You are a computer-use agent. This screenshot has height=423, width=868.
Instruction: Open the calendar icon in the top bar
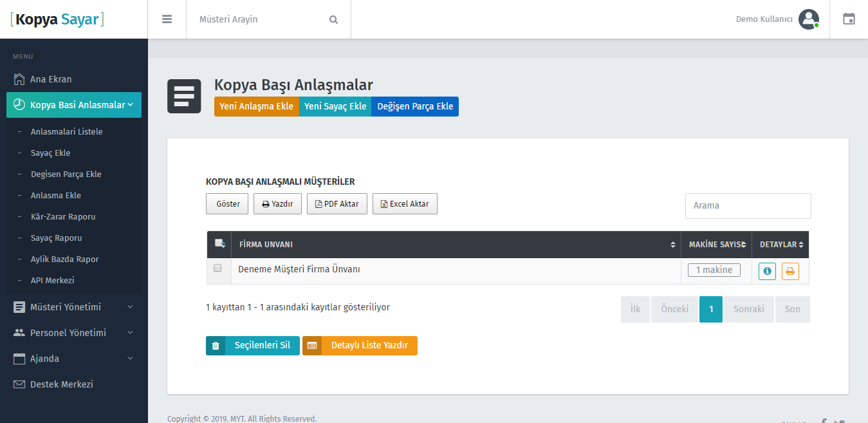click(849, 19)
